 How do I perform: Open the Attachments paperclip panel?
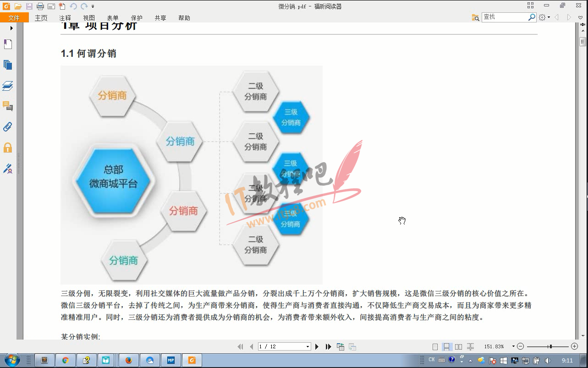(8, 127)
